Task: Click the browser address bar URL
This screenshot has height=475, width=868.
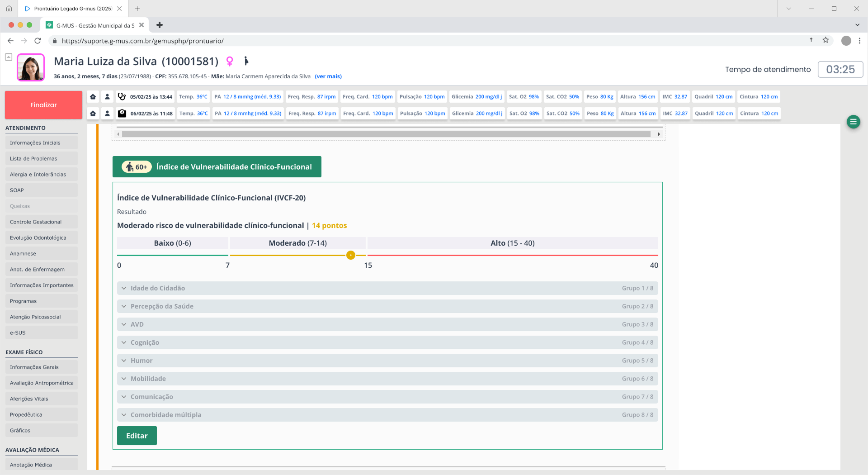Action: coord(143,41)
